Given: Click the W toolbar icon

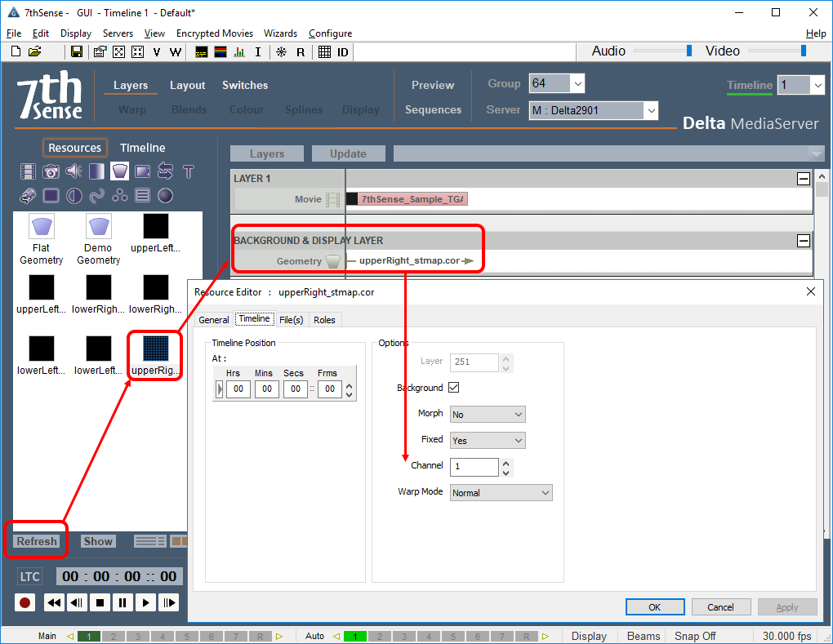Looking at the screenshot, I should (x=176, y=52).
